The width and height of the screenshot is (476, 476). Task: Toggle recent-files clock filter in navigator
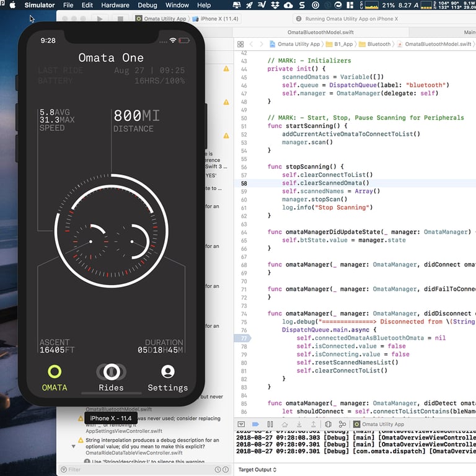point(218,470)
